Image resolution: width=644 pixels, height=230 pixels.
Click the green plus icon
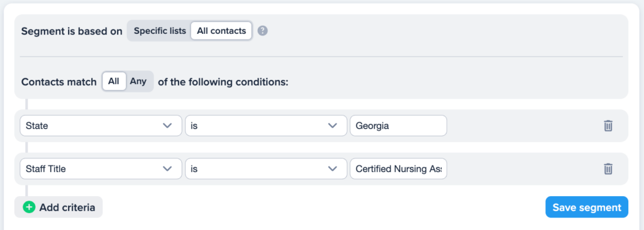pyautogui.click(x=29, y=207)
